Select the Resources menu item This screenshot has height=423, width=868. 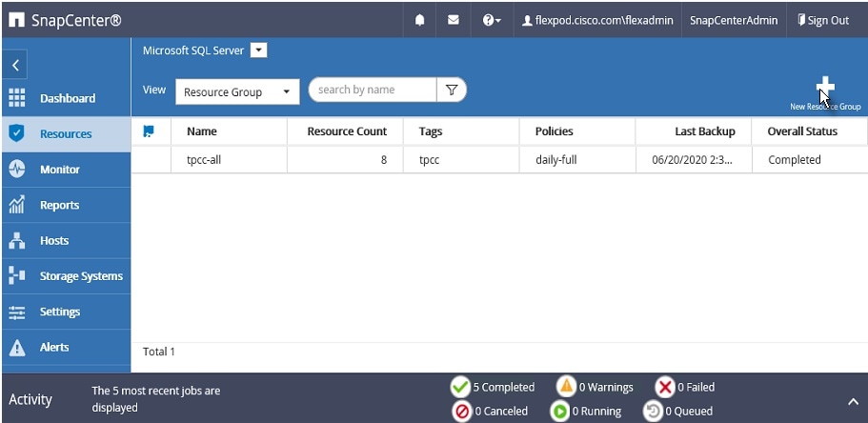(x=66, y=134)
